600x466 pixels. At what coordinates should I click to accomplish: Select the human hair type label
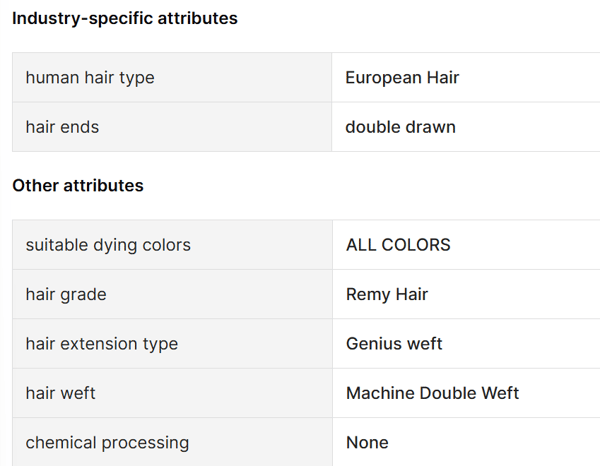click(90, 77)
